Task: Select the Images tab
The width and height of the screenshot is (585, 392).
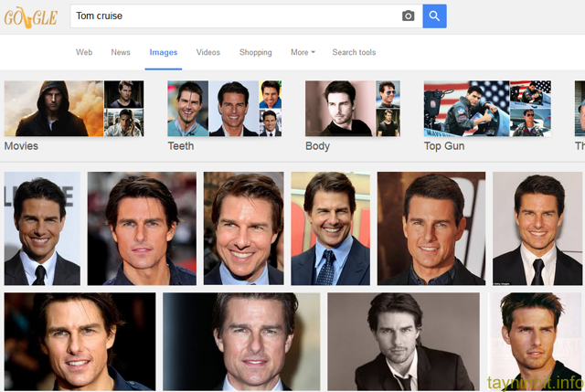Action: 164,52
